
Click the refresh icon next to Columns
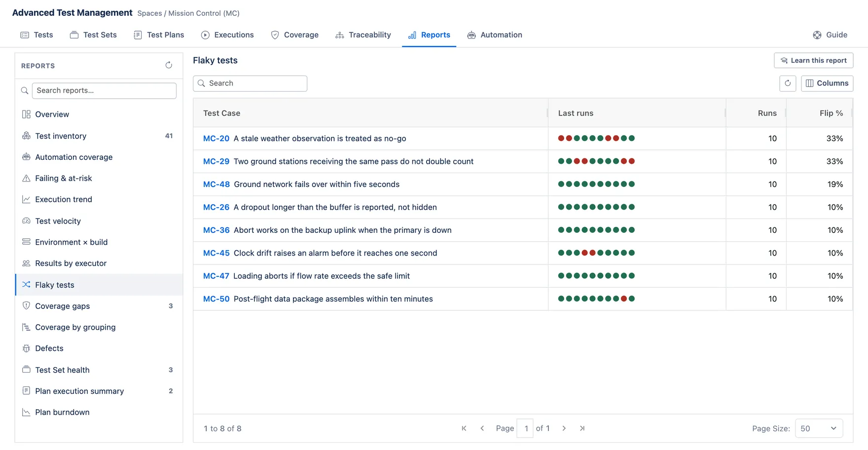tap(788, 83)
